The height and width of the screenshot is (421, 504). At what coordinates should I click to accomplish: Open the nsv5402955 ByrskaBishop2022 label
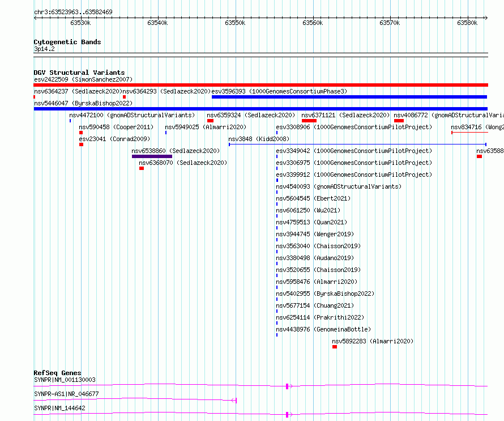[x=325, y=294]
